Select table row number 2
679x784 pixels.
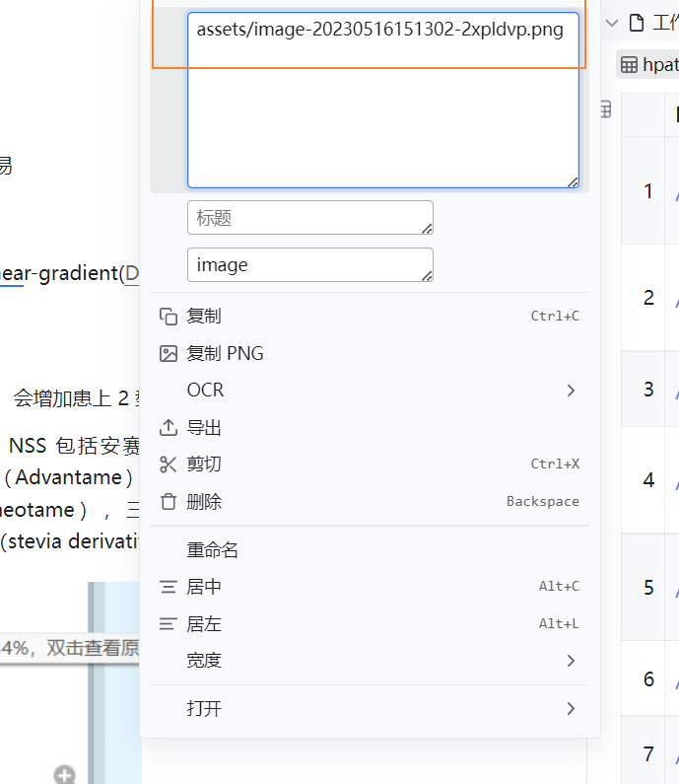point(648,298)
